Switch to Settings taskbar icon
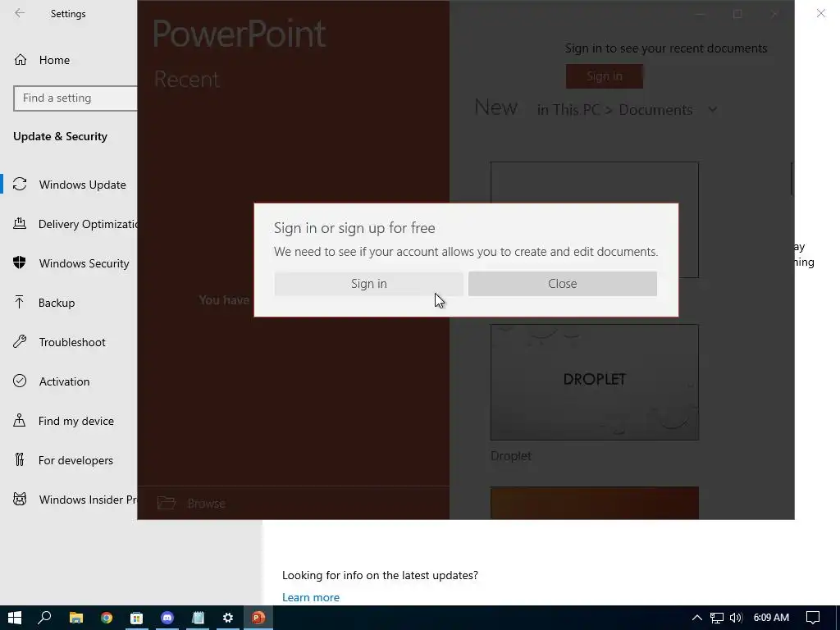840x630 pixels. click(x=228, y=618)
